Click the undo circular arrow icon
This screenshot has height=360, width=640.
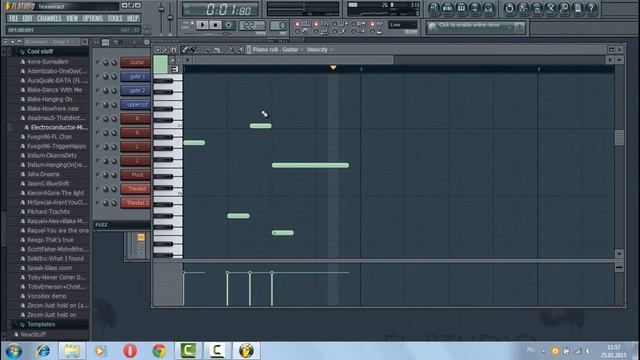pos(509,8)
